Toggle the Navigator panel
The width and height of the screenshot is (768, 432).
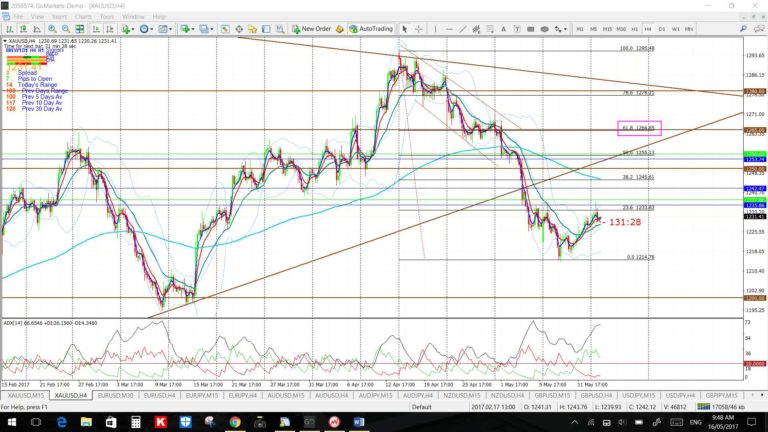click(x=252, y=29)
